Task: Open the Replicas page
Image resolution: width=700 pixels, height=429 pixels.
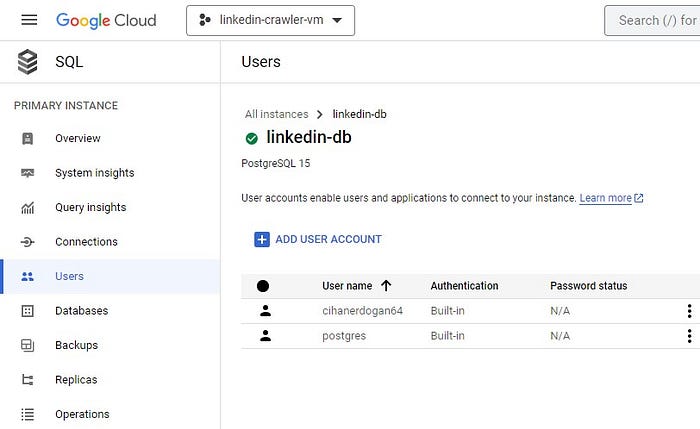Action: (x=76, y=380)
